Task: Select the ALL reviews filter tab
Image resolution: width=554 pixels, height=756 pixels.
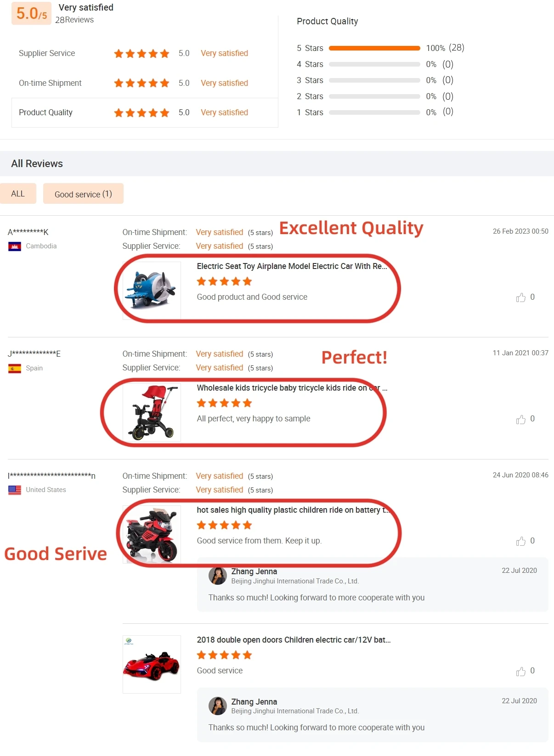Action: [18, 194]
